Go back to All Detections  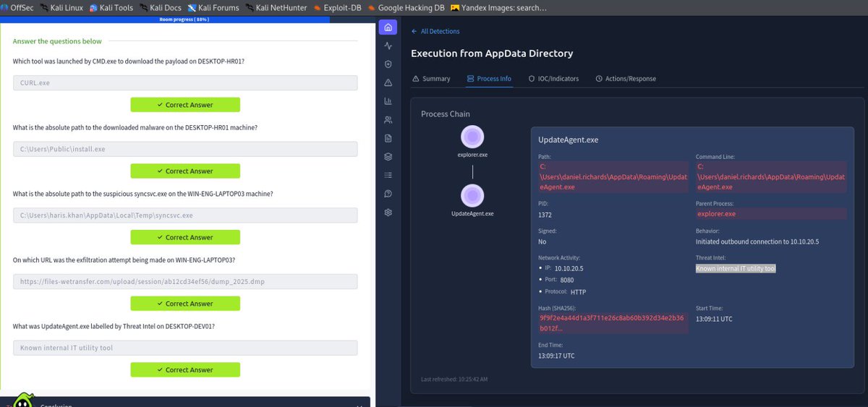point(435,32)
